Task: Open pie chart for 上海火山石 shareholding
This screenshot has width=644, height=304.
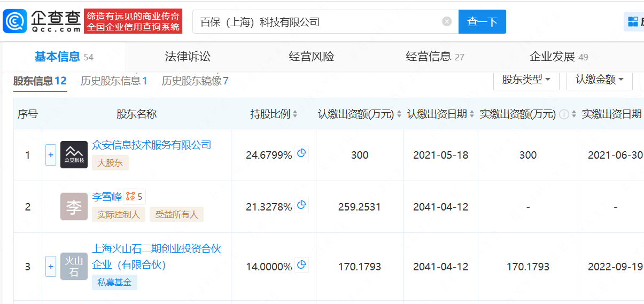Action: pos(301,265)
